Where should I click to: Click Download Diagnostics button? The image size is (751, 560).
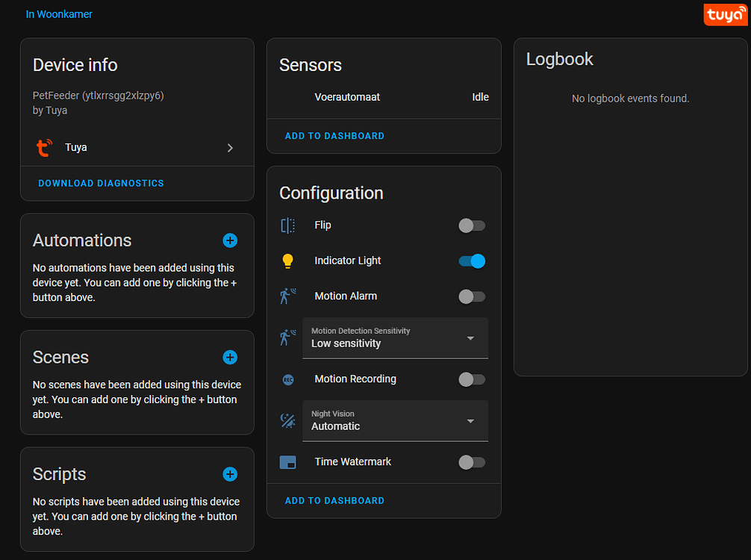click(x=101, y=184)
